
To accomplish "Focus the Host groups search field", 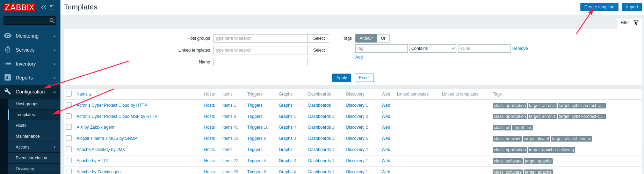I will click(261, 38).
